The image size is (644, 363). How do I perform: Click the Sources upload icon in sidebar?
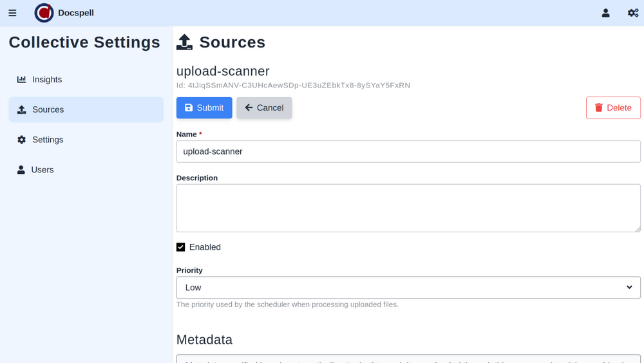pos(22,110)
